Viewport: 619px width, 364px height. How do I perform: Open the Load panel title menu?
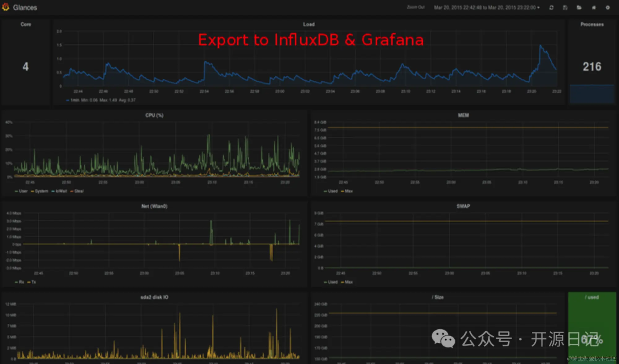pos(309,24)
